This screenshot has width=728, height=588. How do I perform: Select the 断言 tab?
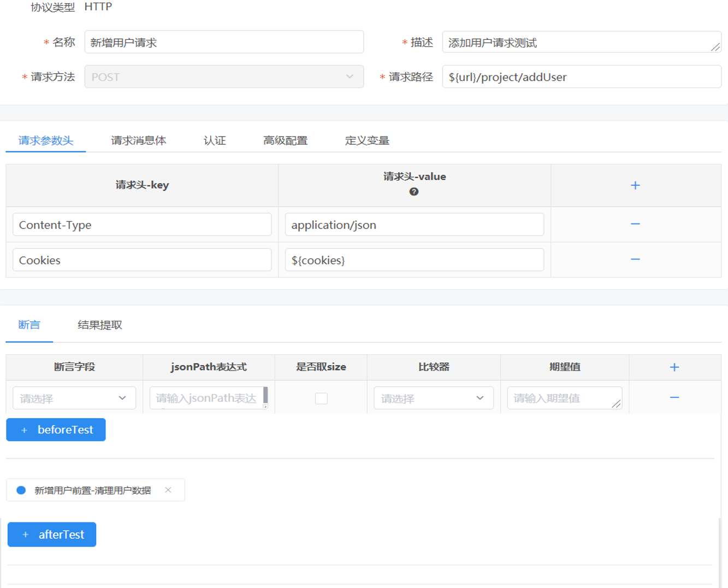(29, 325)
